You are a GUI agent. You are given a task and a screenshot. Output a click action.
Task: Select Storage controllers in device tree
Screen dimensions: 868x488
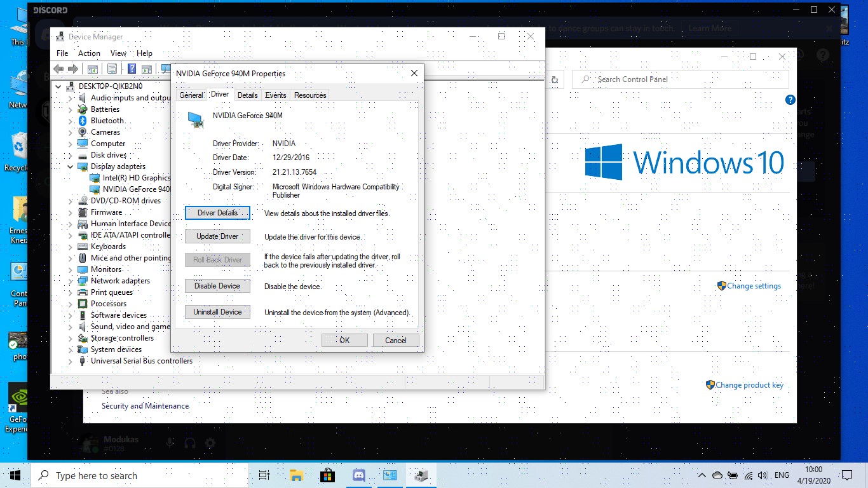click(x=122, y=338)
